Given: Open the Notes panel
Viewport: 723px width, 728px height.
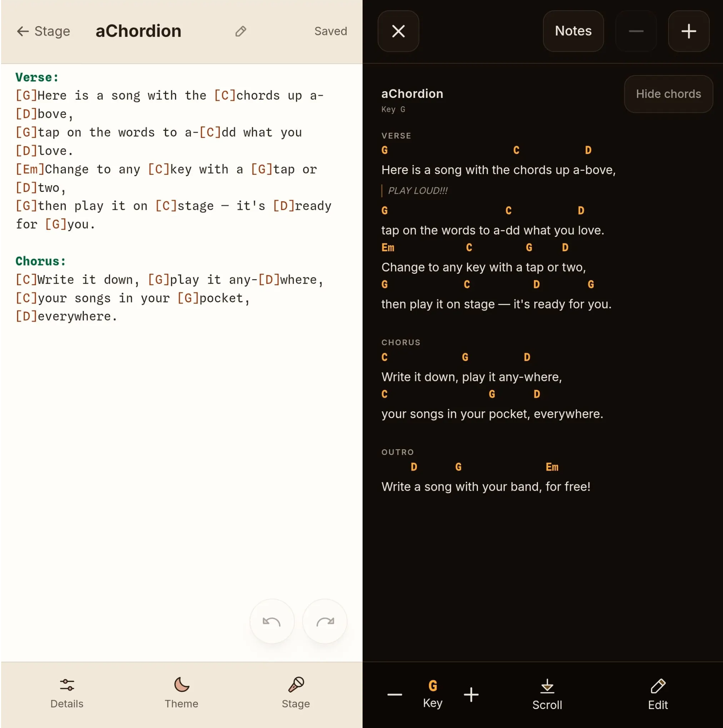Looking at the screenshot, I should pyautogui.click(x=573, y=31).
